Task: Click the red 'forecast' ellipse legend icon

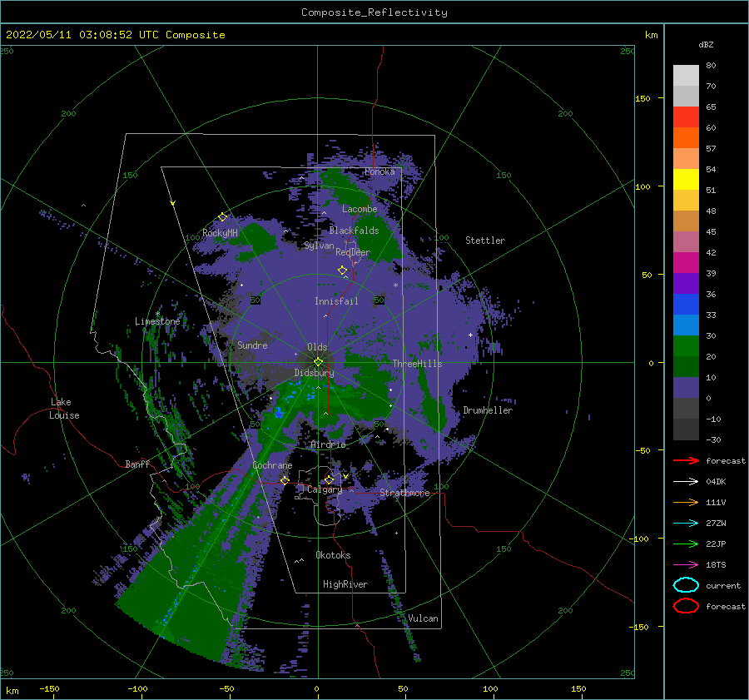Action: pyautogui.click(x=686, y=606)
